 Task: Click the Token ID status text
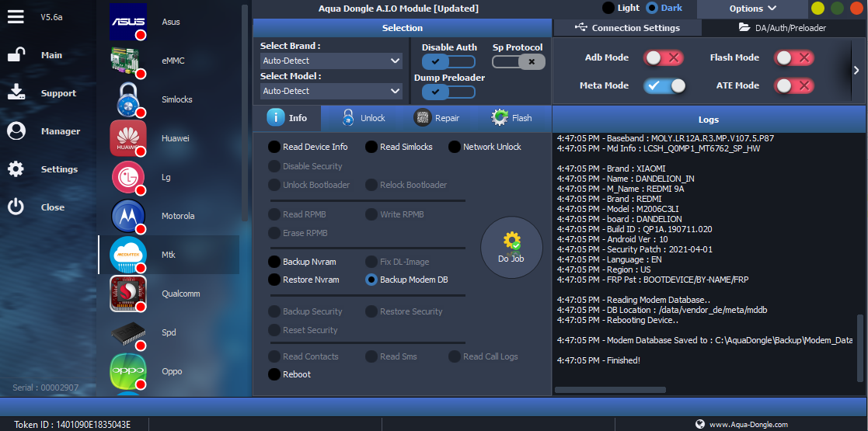coord(72,424)
